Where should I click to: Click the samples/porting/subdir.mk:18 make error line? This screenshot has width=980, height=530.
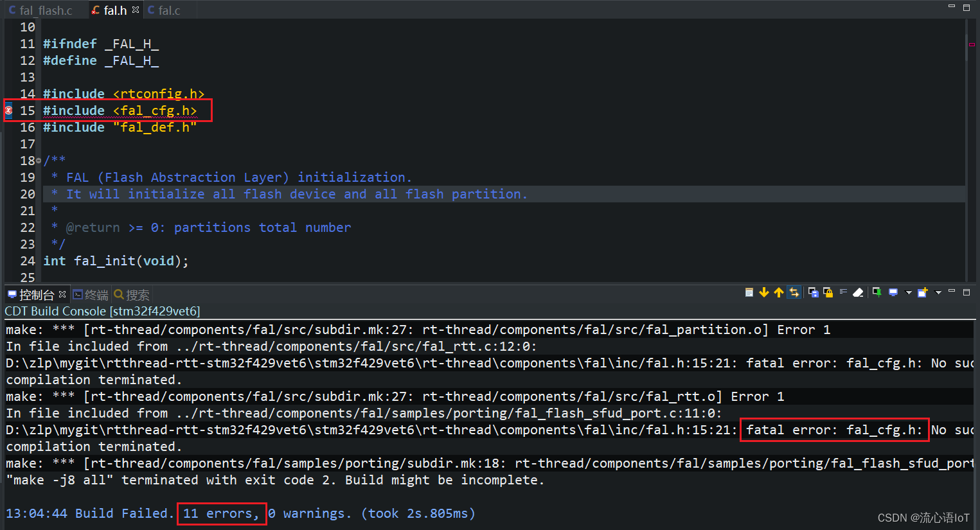point(490,463)
